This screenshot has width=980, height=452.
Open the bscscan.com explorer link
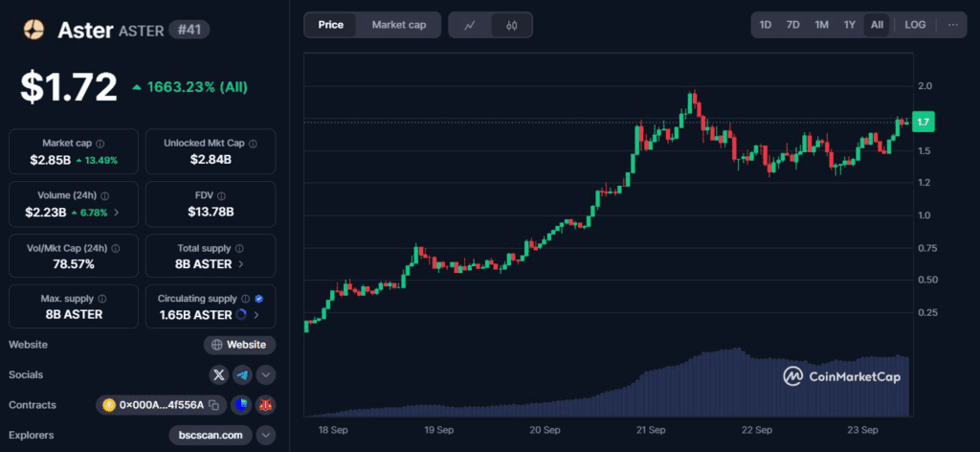[210, 436]
